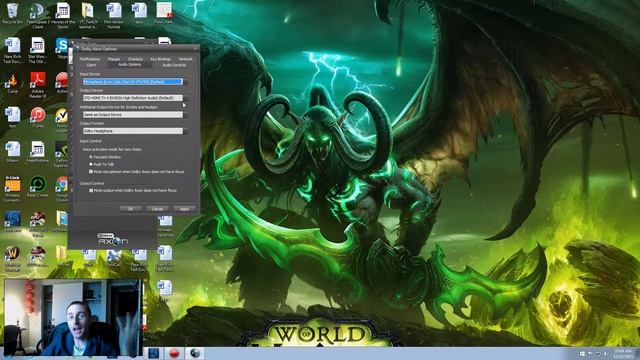Click the Cancel button in Axon Options
The width and height of the screenshot is (640, 360).
158,209
